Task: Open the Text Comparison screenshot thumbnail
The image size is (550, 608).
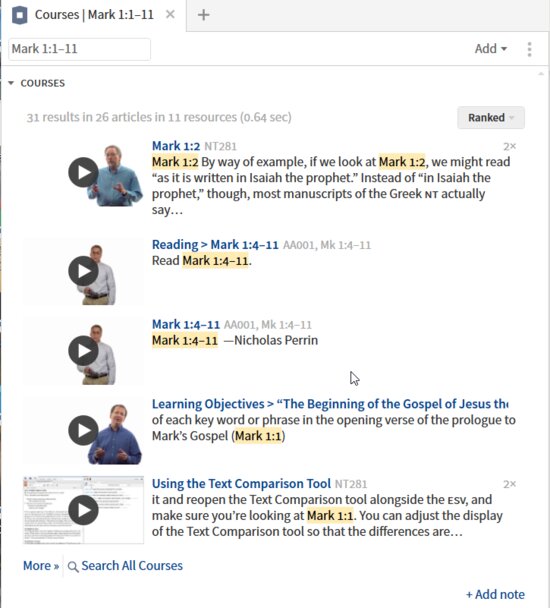Action: point(83,510)
